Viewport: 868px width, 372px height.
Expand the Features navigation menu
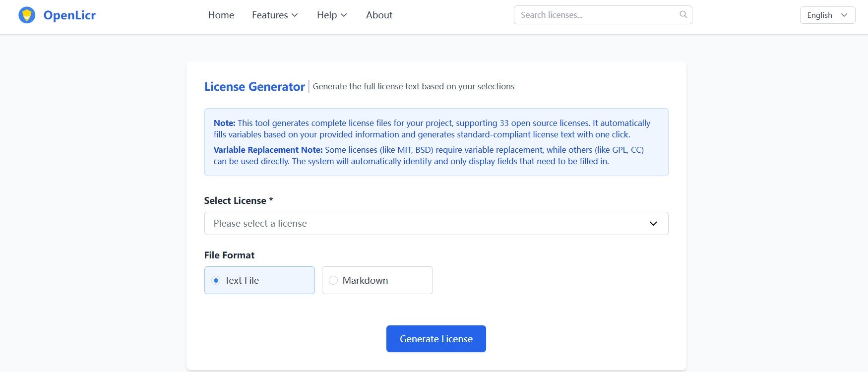pos(275,15)
